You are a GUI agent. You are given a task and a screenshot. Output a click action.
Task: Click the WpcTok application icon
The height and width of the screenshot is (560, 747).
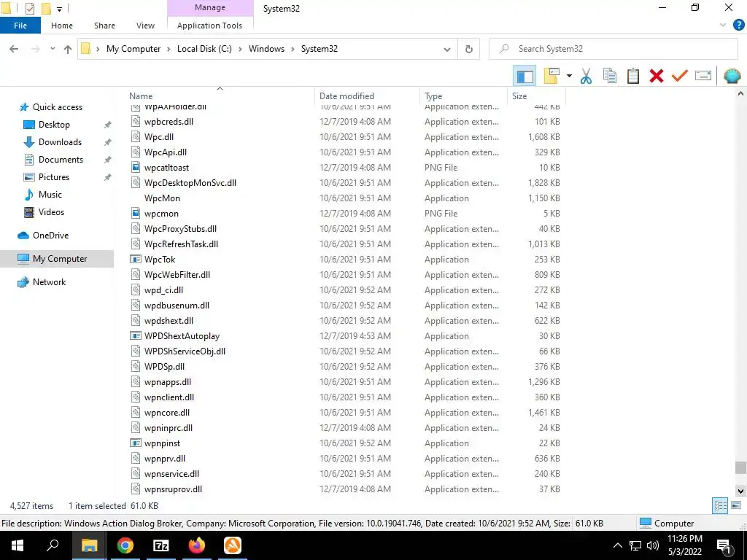(x=136, y=260)
